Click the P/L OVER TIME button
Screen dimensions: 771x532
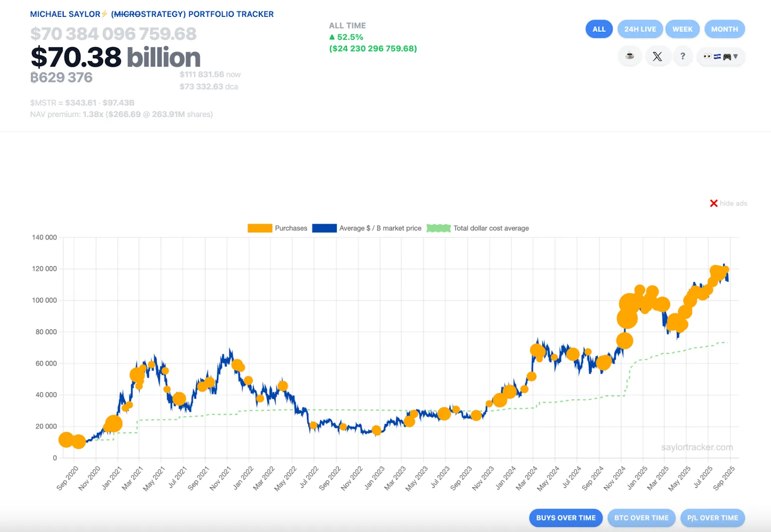pos(713,518)
